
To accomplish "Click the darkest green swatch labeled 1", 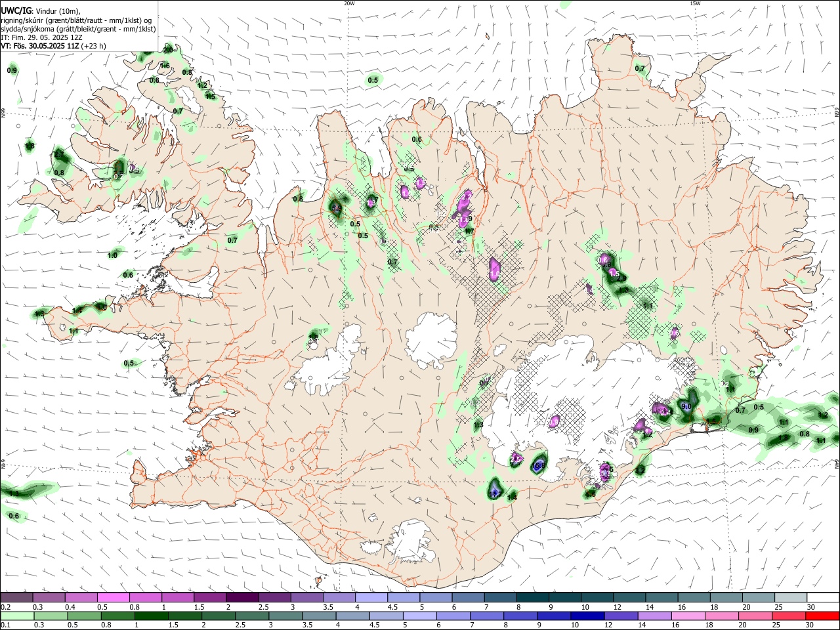I will pos(150,616).
